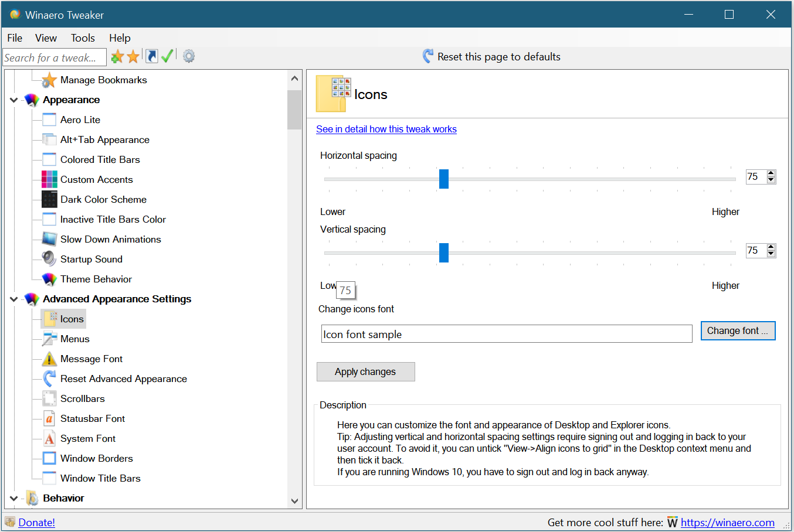Select Reset Advanced Appearance in the tree
Viewport: 794px width, 532px height.
(124, 379)
